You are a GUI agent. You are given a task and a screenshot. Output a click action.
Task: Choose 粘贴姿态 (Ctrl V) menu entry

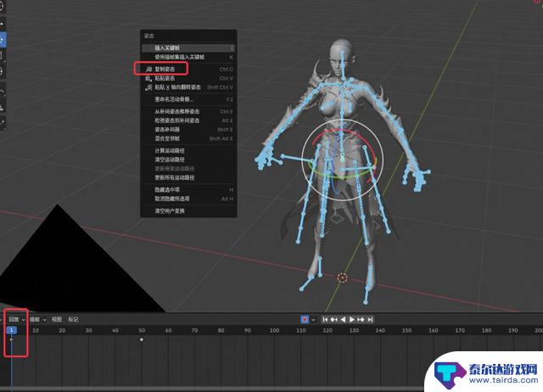[188, 78]
